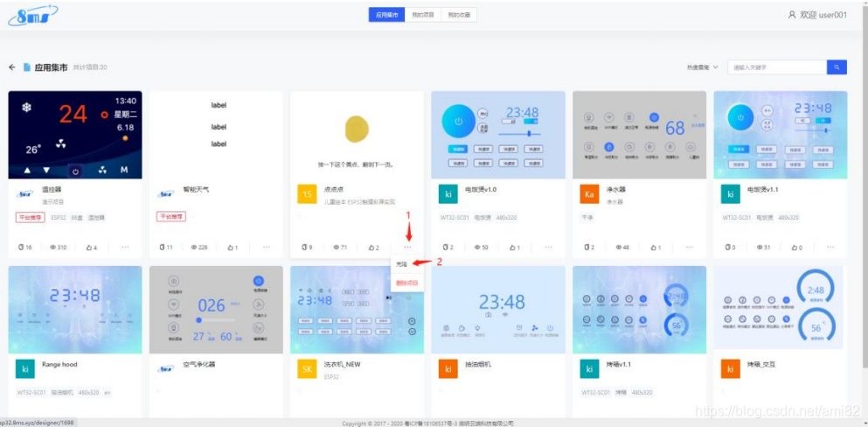This screenshot has height=427, width=868.
Task: Open the 抽油烟机 preview thumbnail
Action: (498, 310)
